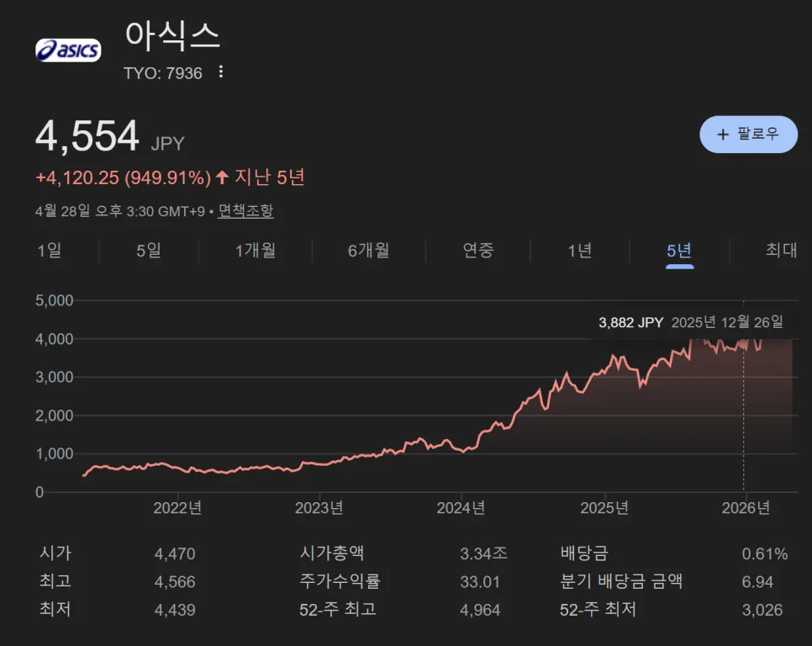Screen dimensions: 812x646
Task: Click the 2022년 axis label
Action: pyautogui.click(x=177, y=508)
